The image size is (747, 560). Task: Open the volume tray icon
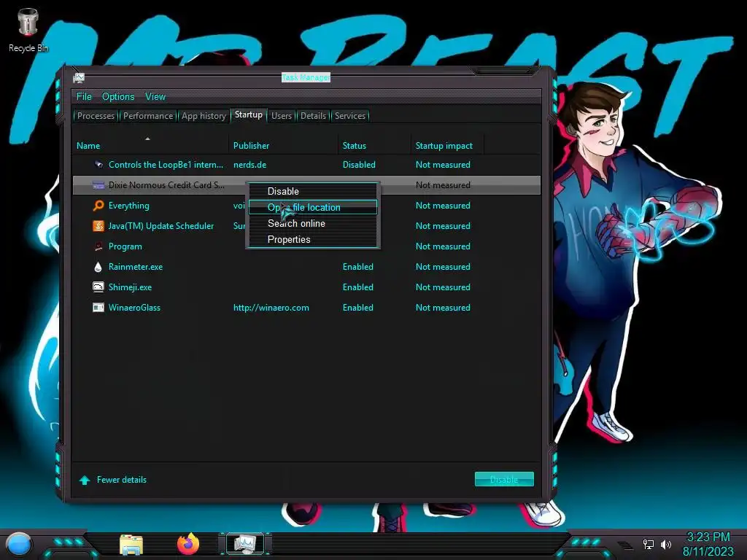[x=665, y=544]
